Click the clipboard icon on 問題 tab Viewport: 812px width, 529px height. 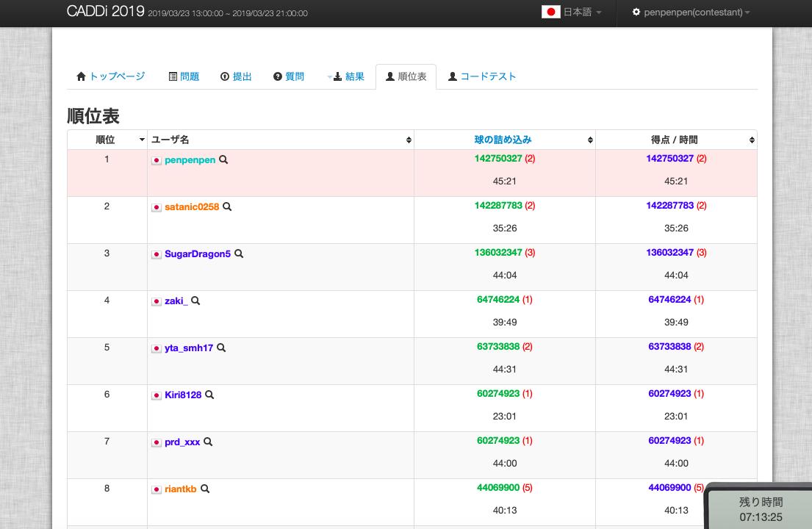tap(172, 76)
